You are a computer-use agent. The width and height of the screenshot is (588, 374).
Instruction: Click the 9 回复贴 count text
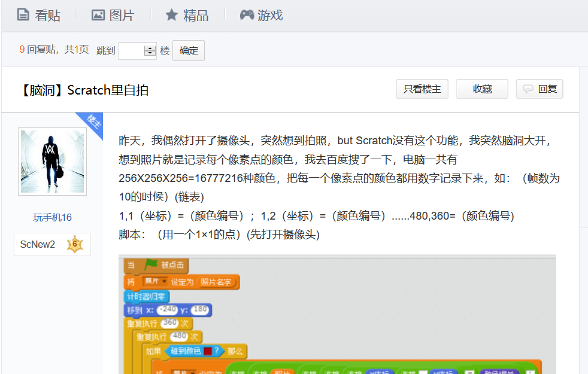38,50
